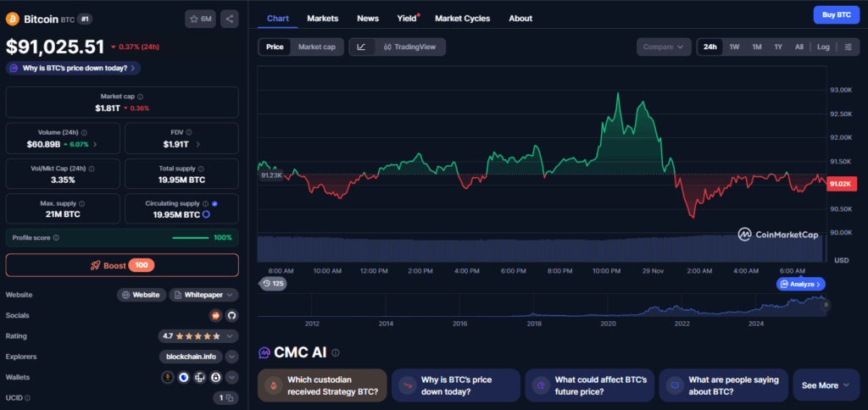The height and width of the screenshot is (410, 868).
Task: Select the 1W time range
Action: (x=734, y=47)
